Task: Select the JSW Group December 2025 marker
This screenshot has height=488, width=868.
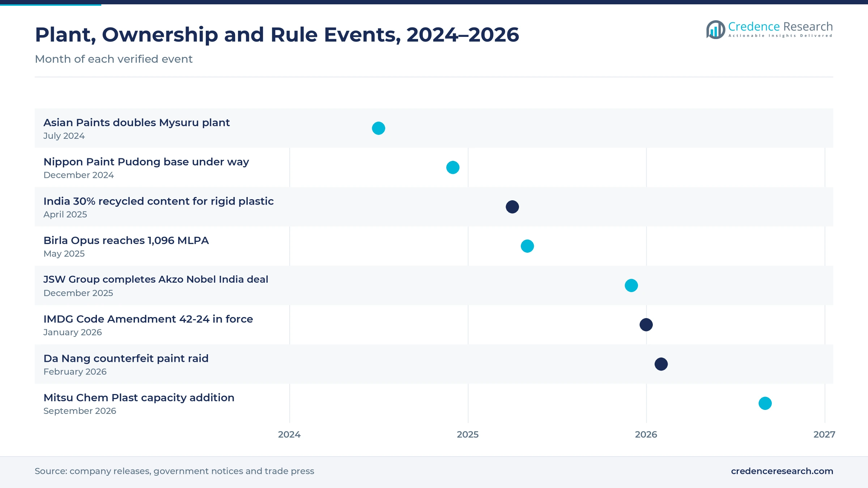Action: click(x=631, y=286)
